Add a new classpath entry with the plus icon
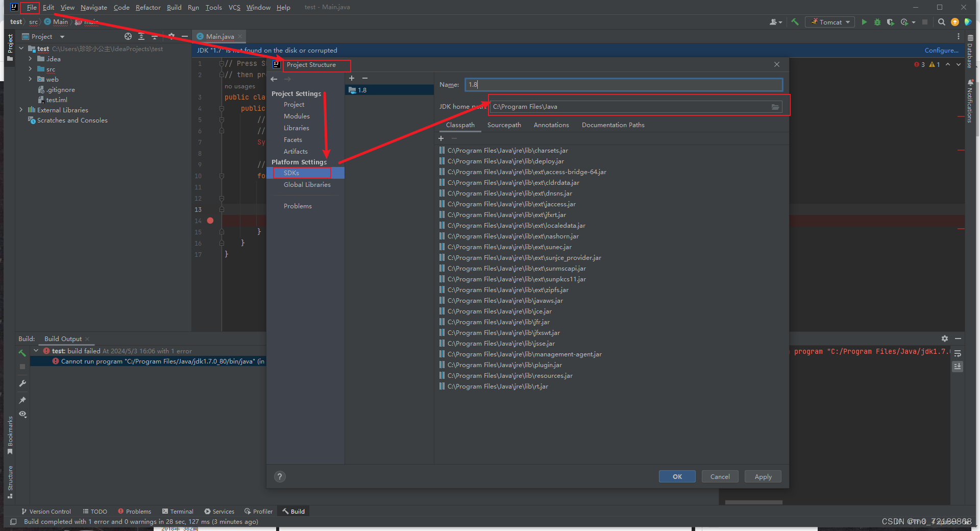This screenshot has width=980, height=531. coord(440,138)
